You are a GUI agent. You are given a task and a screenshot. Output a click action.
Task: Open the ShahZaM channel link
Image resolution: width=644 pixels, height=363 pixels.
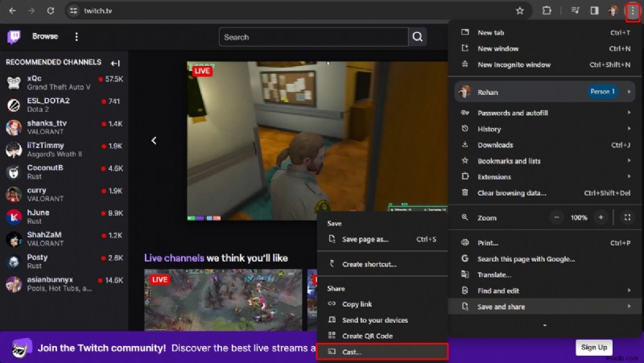point(64,239)
